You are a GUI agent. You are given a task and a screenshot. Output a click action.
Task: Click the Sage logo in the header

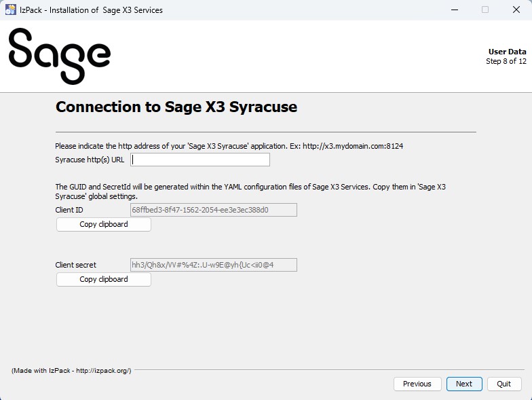pos(60,56)
